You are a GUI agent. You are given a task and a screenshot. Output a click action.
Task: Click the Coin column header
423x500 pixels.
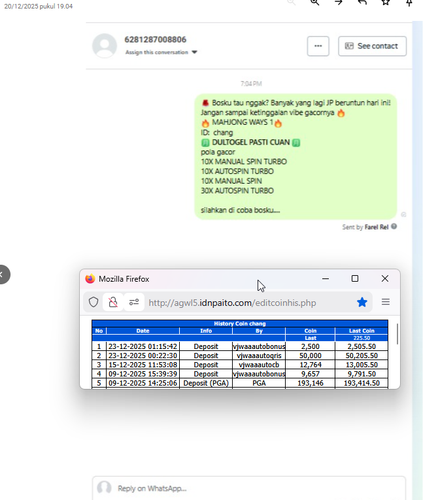(x=310, y=331)
